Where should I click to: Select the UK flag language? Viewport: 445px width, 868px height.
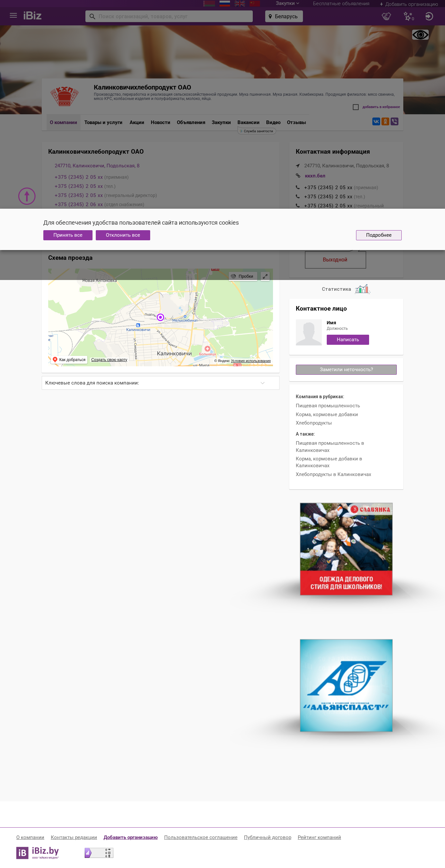click(240, 4)
